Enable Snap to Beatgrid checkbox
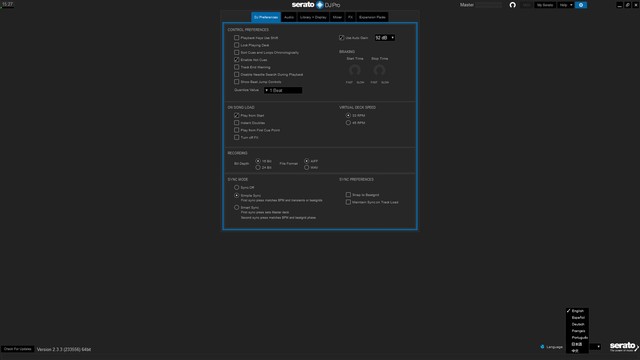Viewport: 640px width, 360px height. [348, 195]
